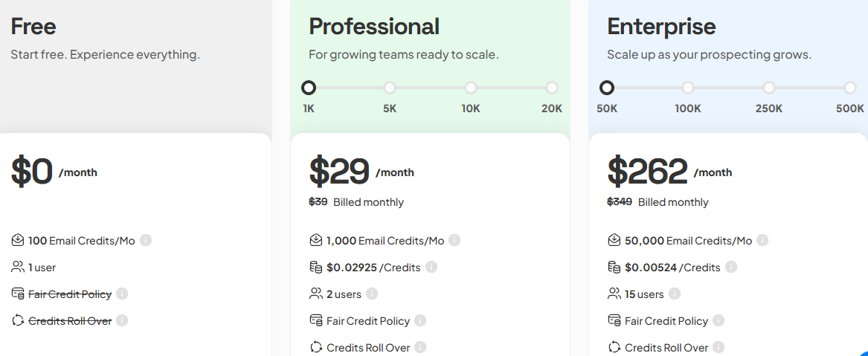868x356 pixels.
Task: Click info icon beside Professional Credits Roll Over
Action: coord(421,347)
